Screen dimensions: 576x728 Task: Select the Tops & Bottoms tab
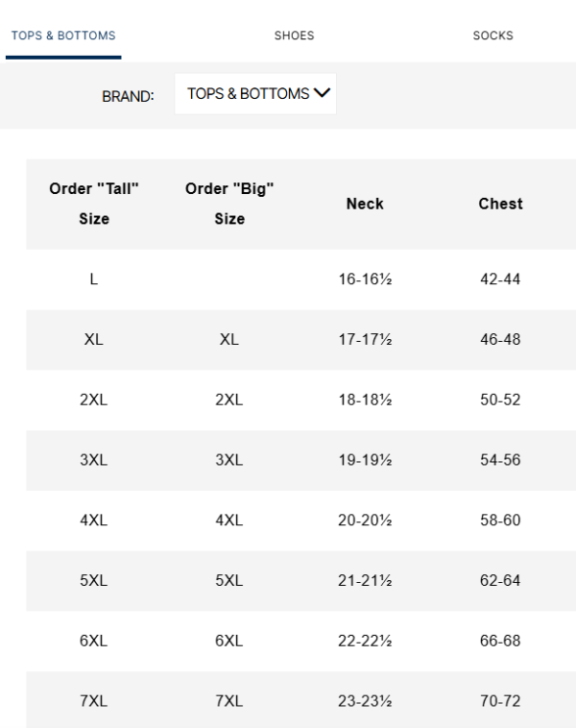click(x=63, y=36)
